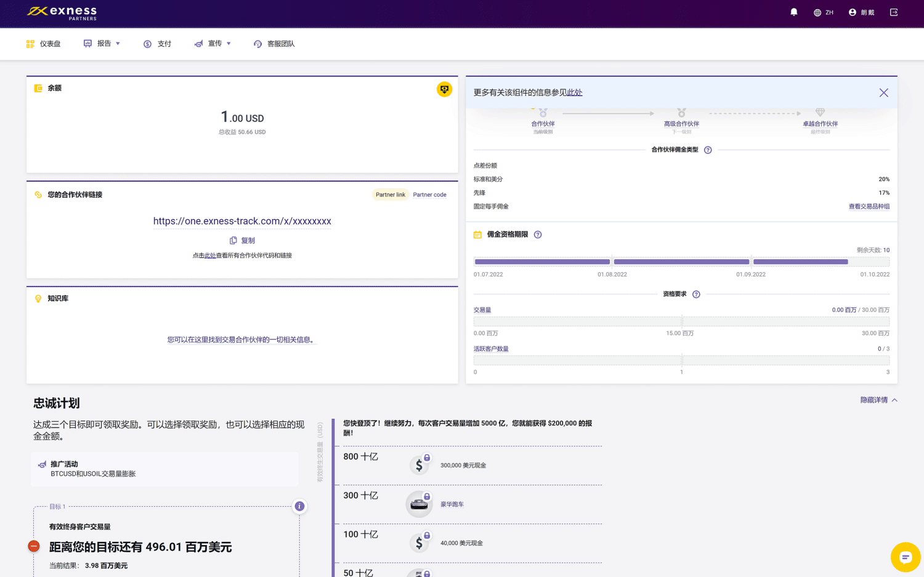Screen dimensions: 924x577
Task: Select the Partner link toggle
Action: (x=391, y=195)
